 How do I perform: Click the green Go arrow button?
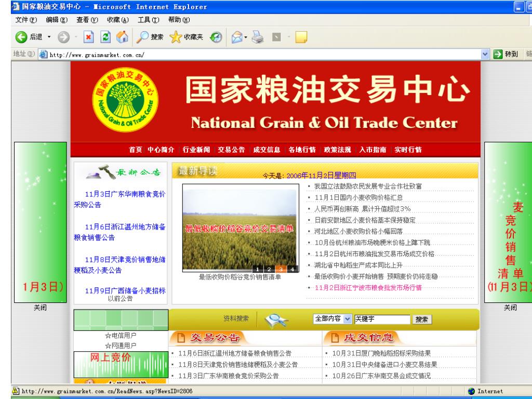(498, 54)
